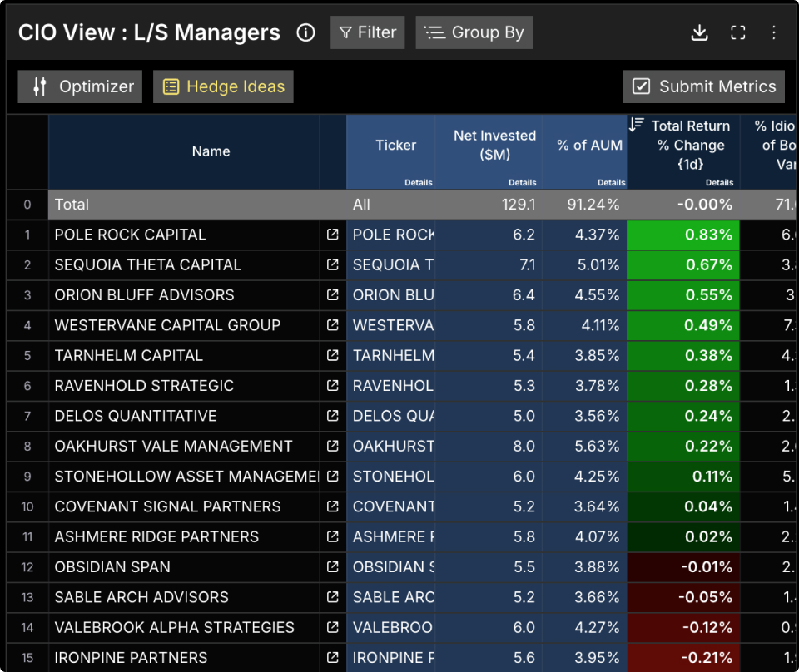Click the sort descending icon on Total Return
This screenshot has height=672, width=799.
[x=636, y=124]
